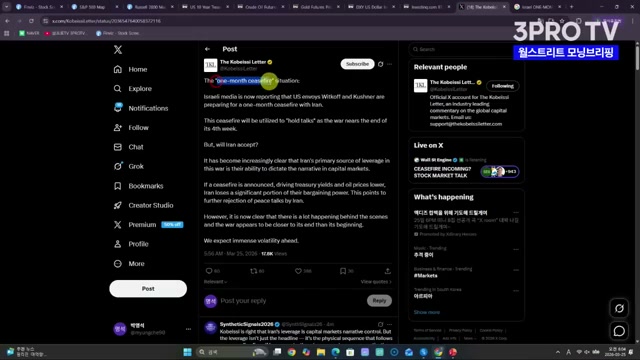Image resolution: width=640 pixels, height=360 pixels.
Task: Open The Kobeissi Letter avatar in Relevant people
Action: click(x=420, y=86)
